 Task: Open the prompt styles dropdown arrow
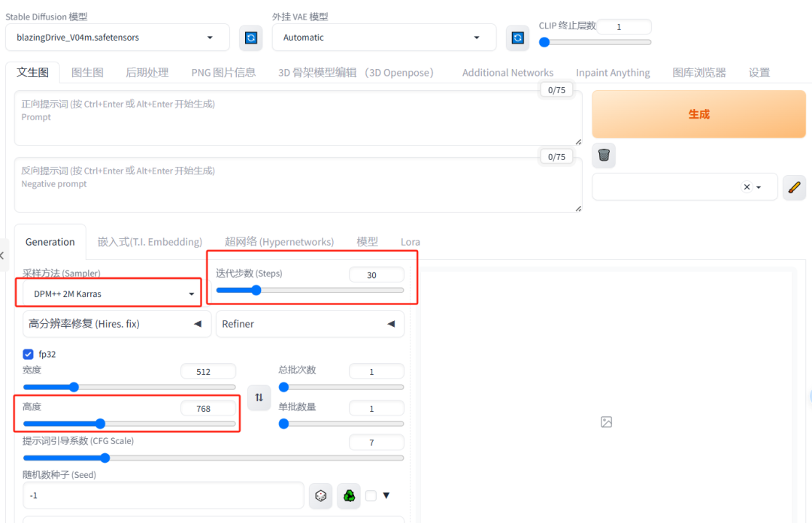pos(759,187)
